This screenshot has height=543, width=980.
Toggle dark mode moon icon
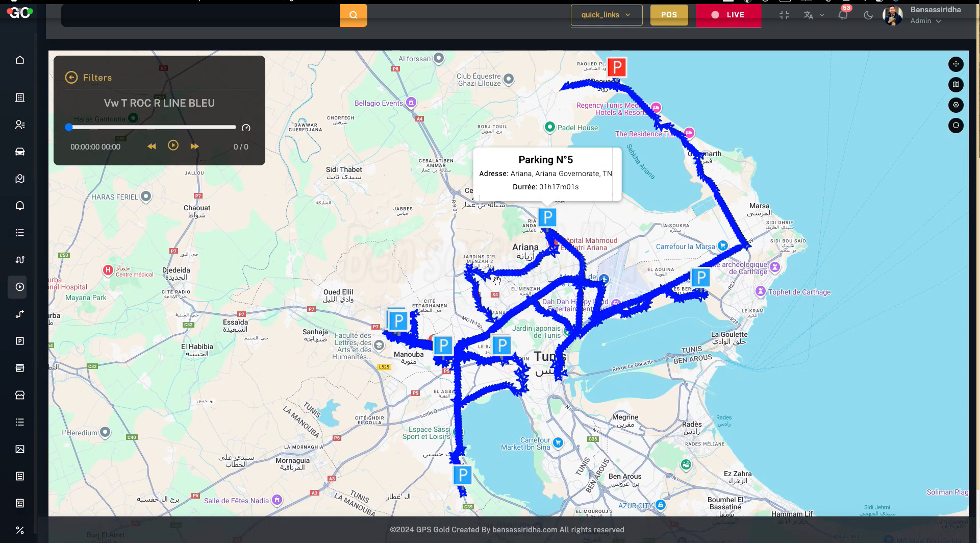(x=868, y=15)
